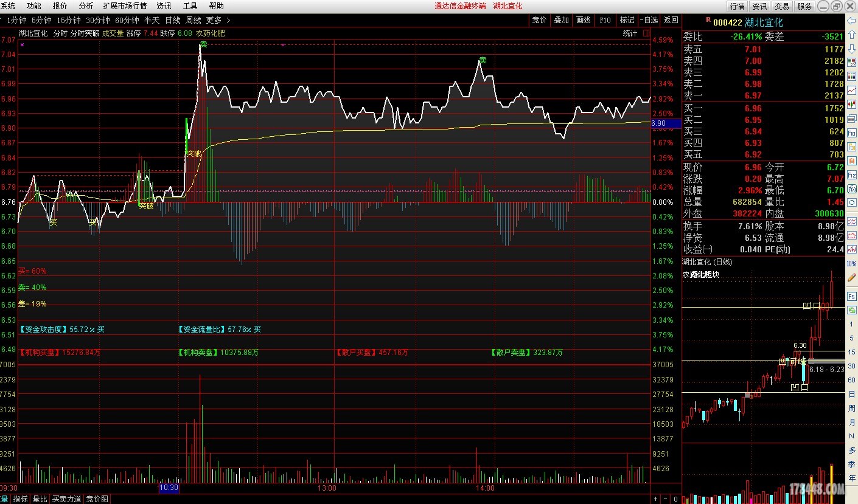This screenshot has width=858, height=504.
Task: Select the 买卖力道 bottom tab
Action: click(67, 499)
